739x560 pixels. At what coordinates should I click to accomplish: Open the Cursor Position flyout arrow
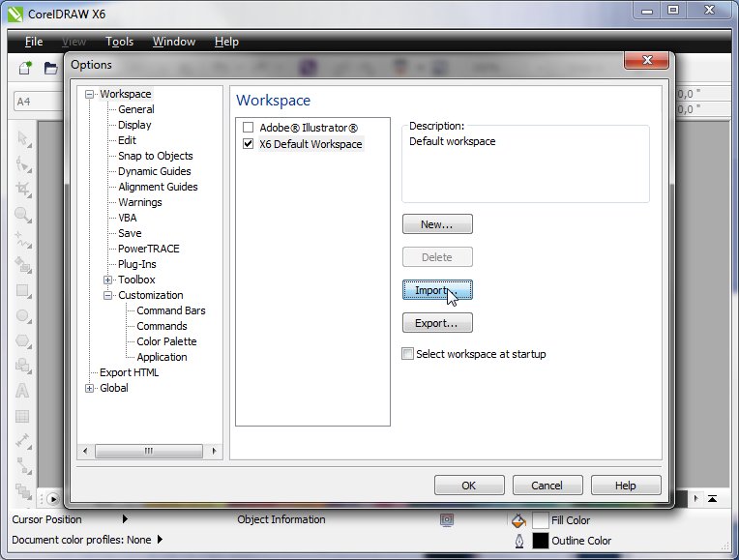point(125,519)
